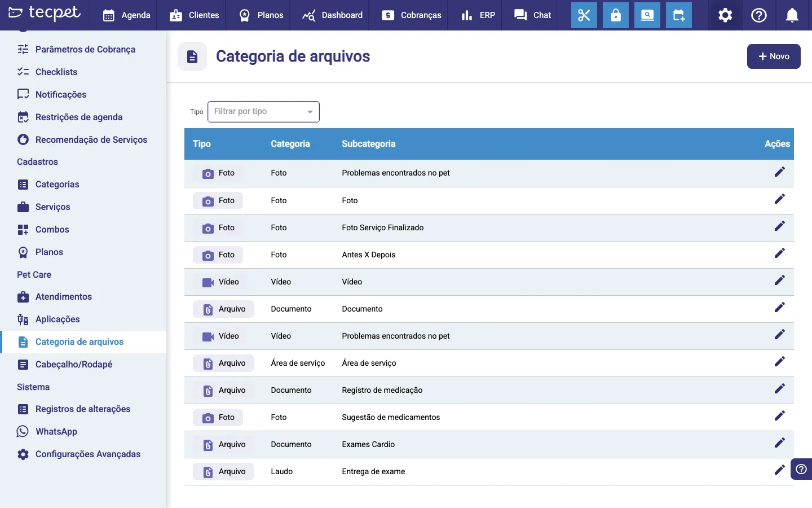The image size is (812, 508).
Task: Open the Filtrar por tipo dropdown
Action: (263, 112)
